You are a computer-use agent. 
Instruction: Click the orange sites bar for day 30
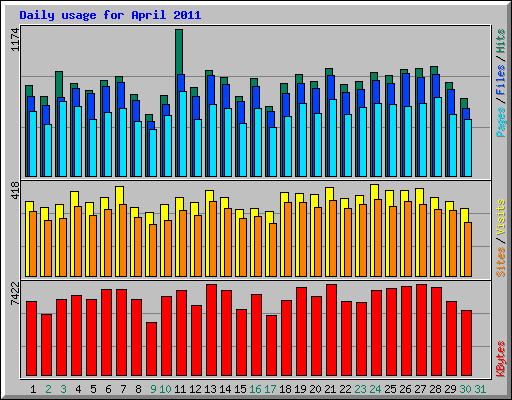point(468,249)
